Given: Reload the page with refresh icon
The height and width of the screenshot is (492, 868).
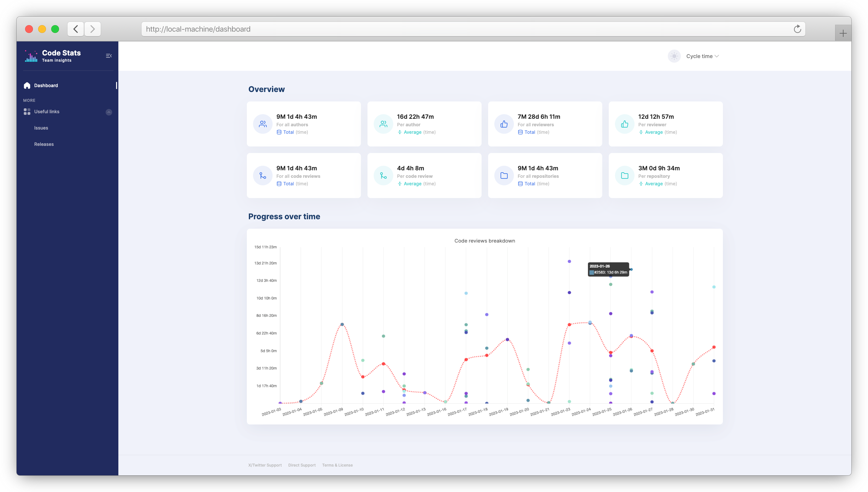Looking at the screenshot, I should 797,29.
